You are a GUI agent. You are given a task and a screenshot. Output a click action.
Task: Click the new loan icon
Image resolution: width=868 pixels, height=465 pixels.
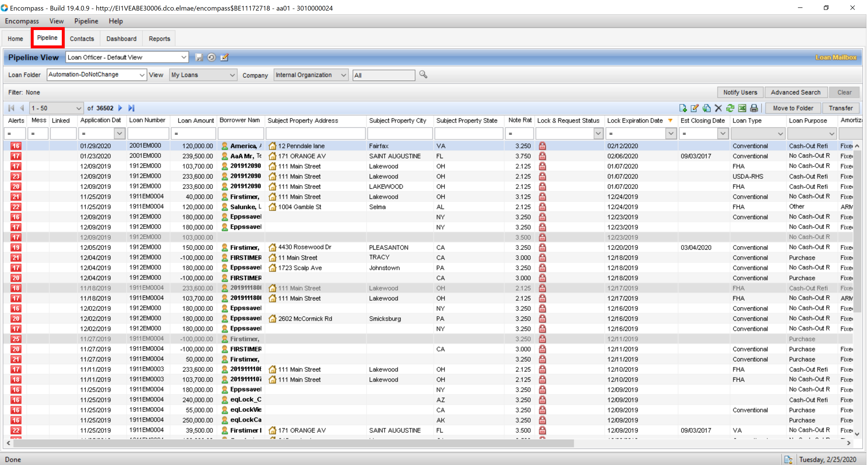click(683, 108)
